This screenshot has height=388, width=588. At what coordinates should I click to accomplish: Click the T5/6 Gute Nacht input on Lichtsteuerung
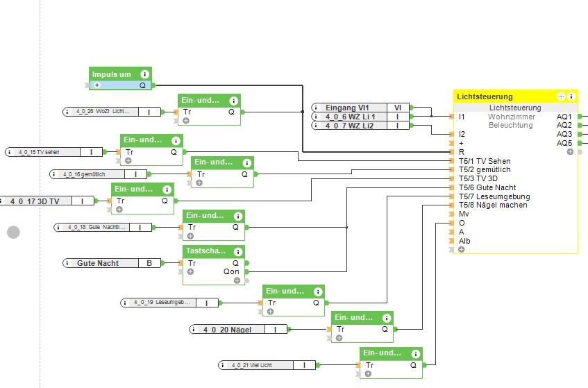(x=487, y=187)
